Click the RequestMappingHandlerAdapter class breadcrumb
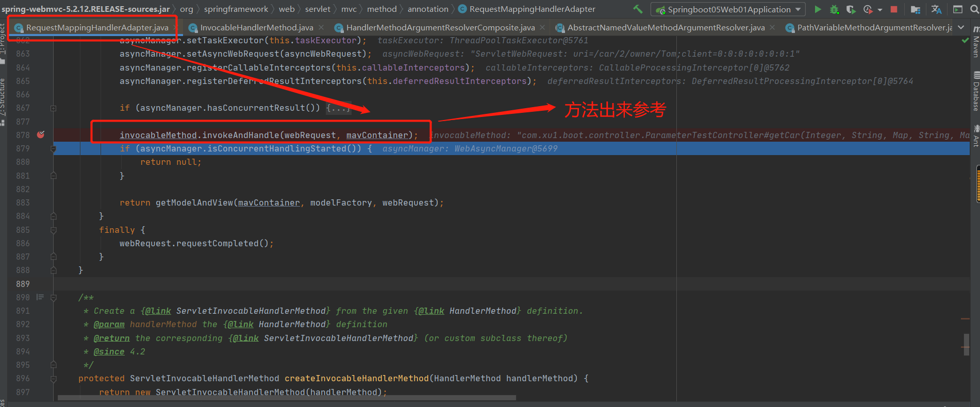The image size is (980, 407). [x=527, y=9]
